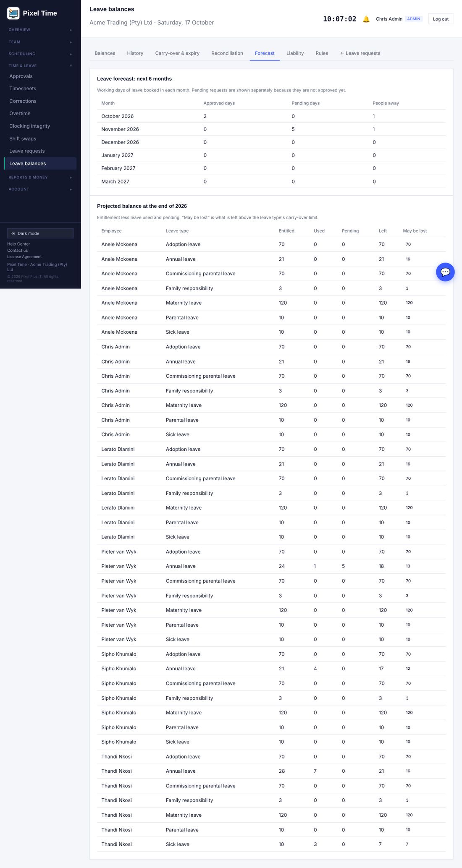The height and width of the screenshot is (868, 462).
Task: Click the ADMIN role badge
Action: pyautogui.click(x=414, y=19)
